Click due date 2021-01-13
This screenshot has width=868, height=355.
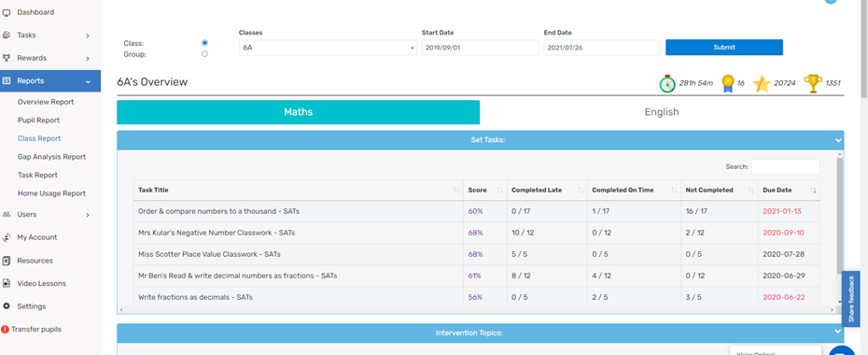[x=781, y=211]
